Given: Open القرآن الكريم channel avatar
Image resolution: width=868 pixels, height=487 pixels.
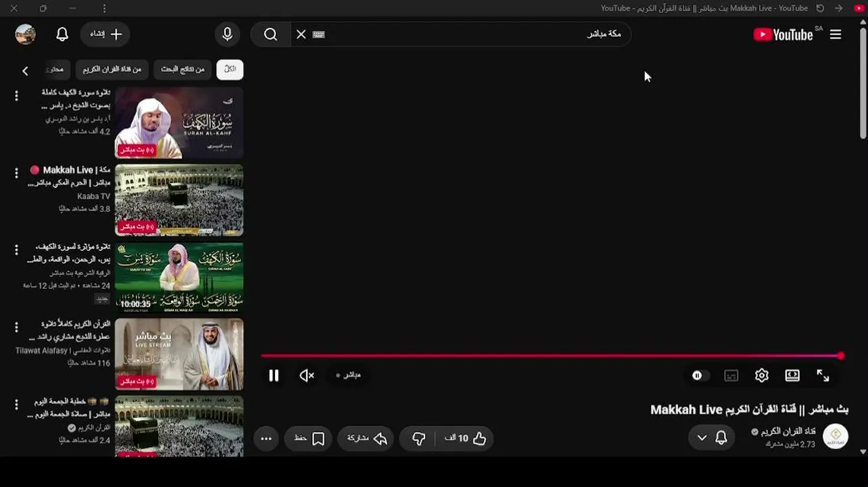Looking at the screenshot, I should (x=836, y=436).
